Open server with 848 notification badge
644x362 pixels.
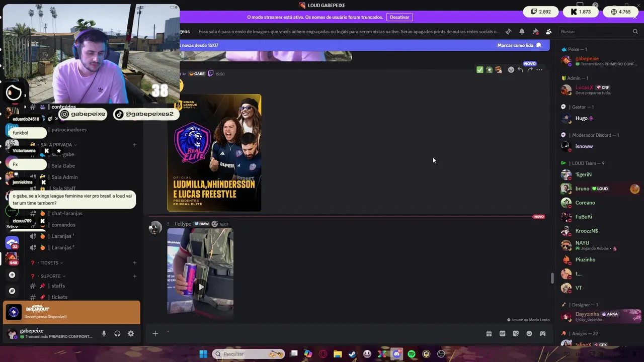(x=12, y=258)
